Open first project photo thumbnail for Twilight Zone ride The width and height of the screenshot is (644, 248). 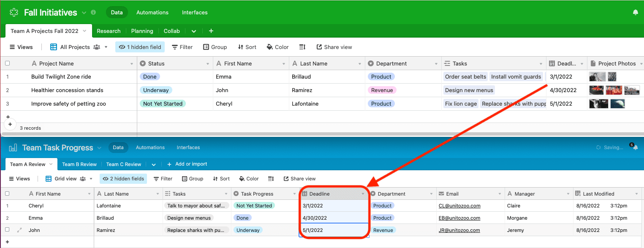point(597,77)
